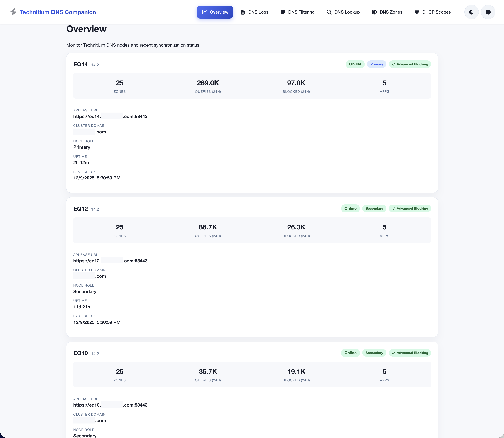
Task: Click the Primary badge on EQ14
Action: (x=376, y=64)
